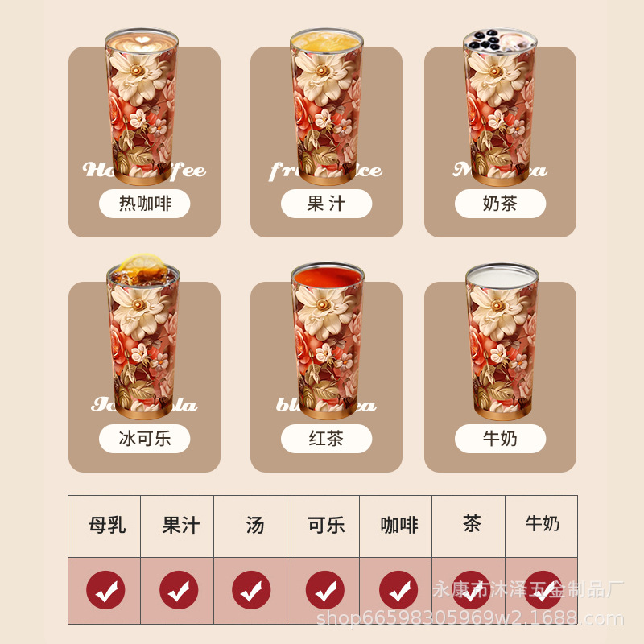Click the 母乳 table header cell

pos(105,526)
